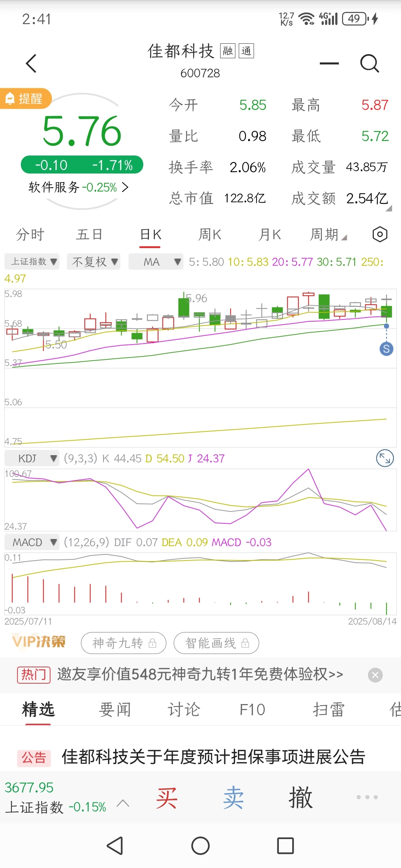Open the locked 智能画线 feature
Image resolution: width=401 pixels, height=868 pixels.
point(216,643)
